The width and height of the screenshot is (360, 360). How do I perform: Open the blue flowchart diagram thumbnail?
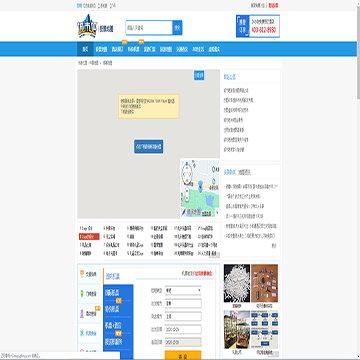click(x=264, y=330)
